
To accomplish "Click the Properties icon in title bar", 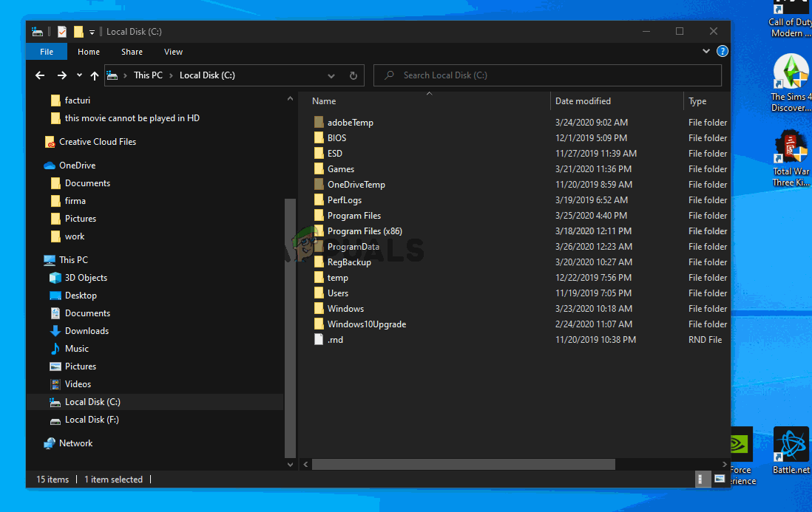I will click(x=61, y=32).
